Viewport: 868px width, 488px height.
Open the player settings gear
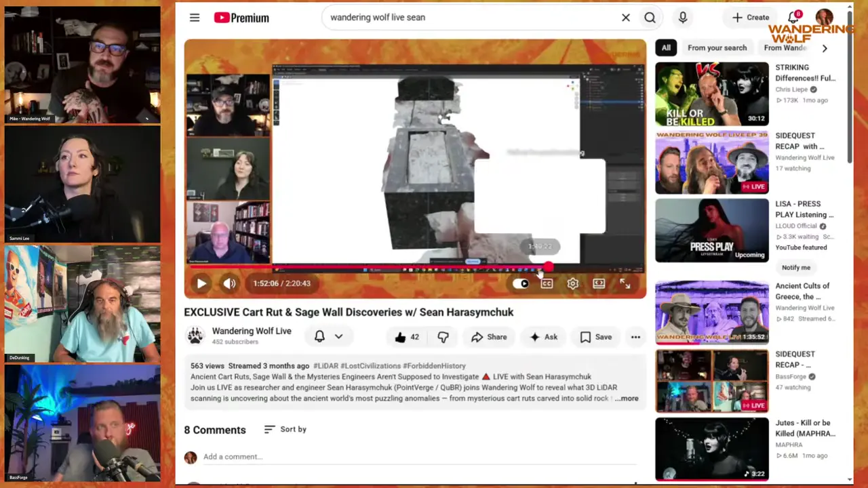click(573, 283)
